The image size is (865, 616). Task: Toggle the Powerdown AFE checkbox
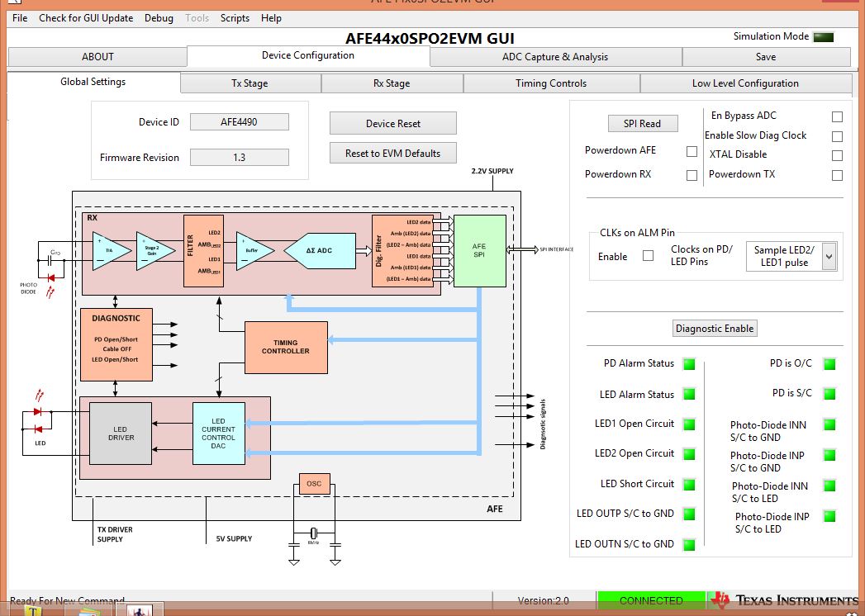pyautogui.click(x=692, y=151)
